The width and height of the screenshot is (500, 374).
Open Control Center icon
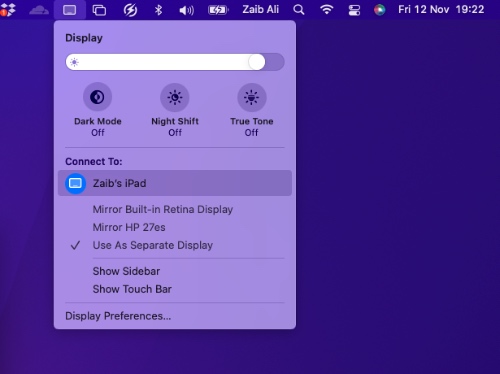(x=354, y=10)
